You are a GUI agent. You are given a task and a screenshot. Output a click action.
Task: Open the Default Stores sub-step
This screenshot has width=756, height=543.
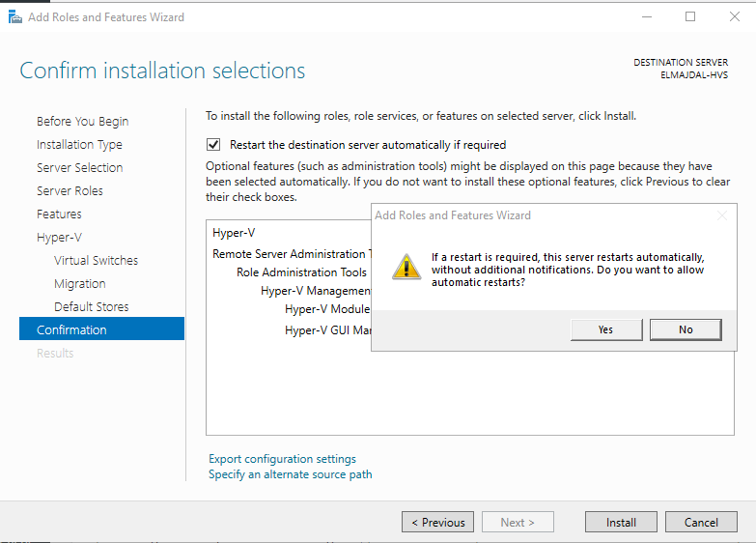(x=91, y=307)
